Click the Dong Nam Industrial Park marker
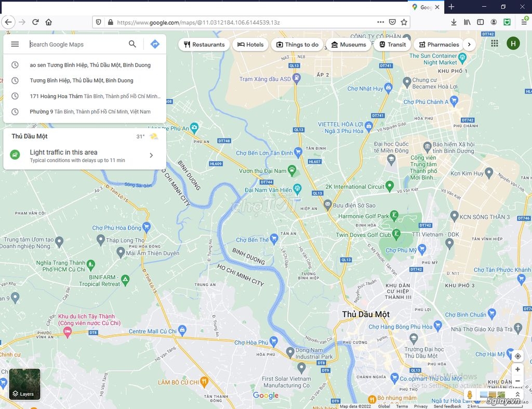 pos(290,352)
